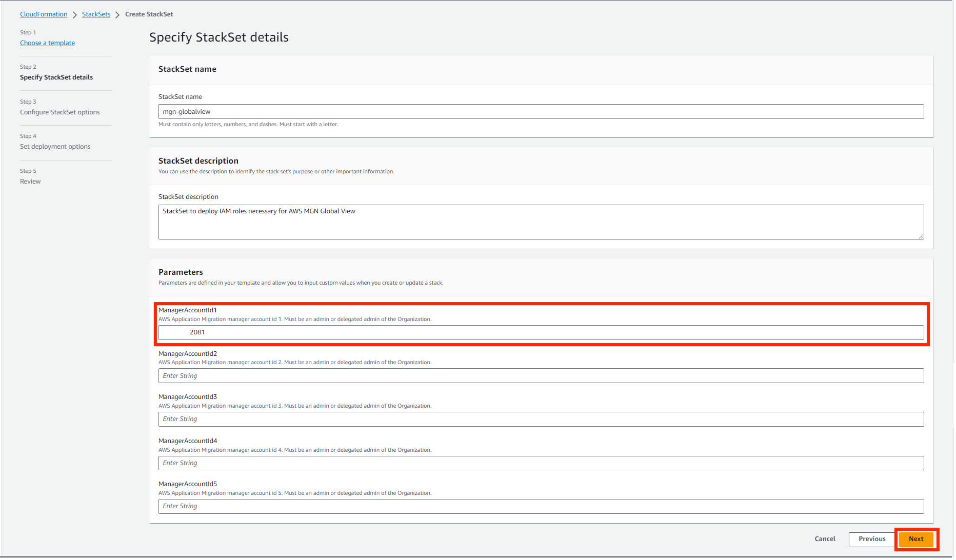Select Set deployment options step label
Screen dimensions: 956x560
click(x=55, y=147)
